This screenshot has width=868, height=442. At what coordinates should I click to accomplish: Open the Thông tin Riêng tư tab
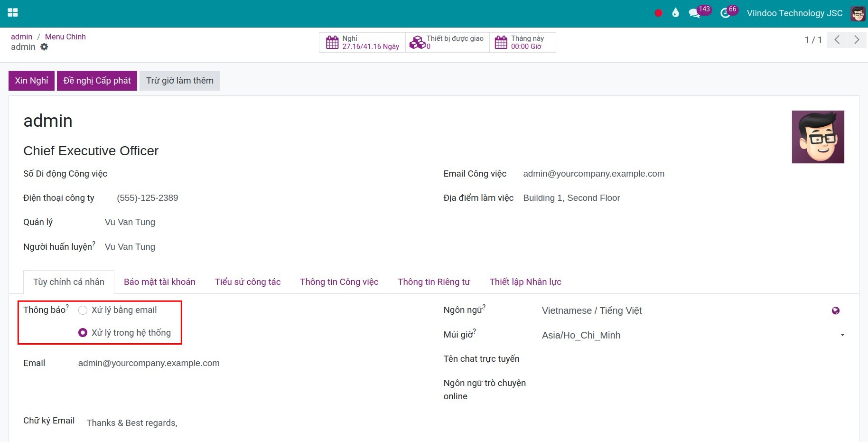(x=434, y=282)
